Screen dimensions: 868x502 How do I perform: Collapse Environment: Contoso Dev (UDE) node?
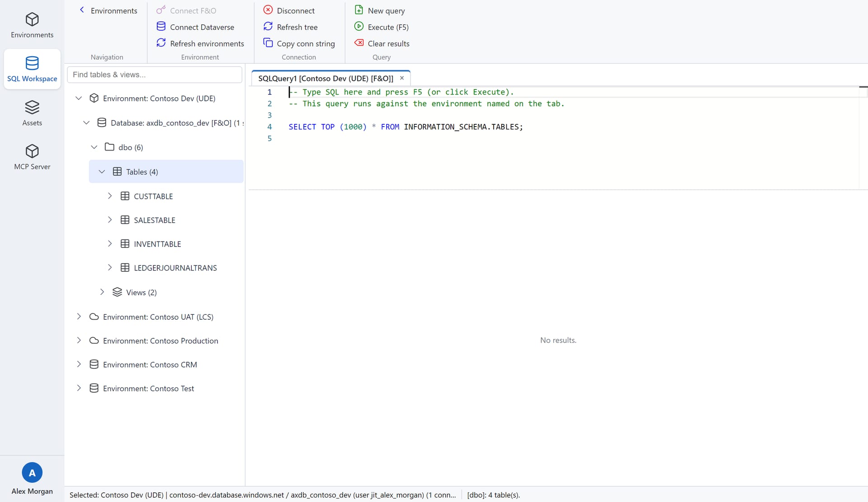click(79, 98)
